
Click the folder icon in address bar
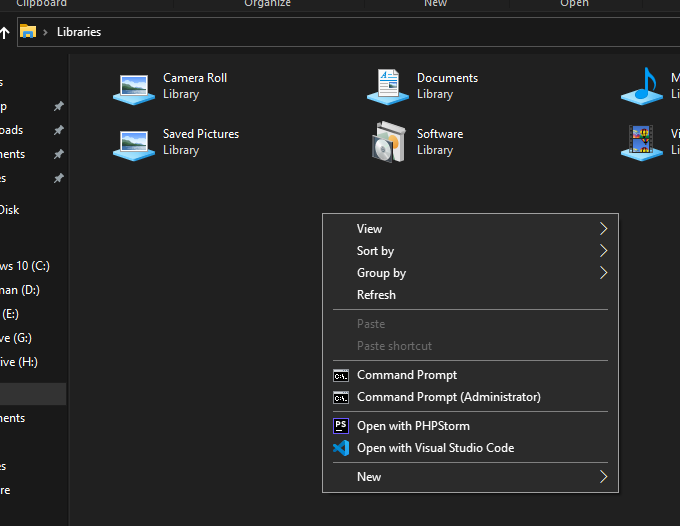click(x=29, y=32)
